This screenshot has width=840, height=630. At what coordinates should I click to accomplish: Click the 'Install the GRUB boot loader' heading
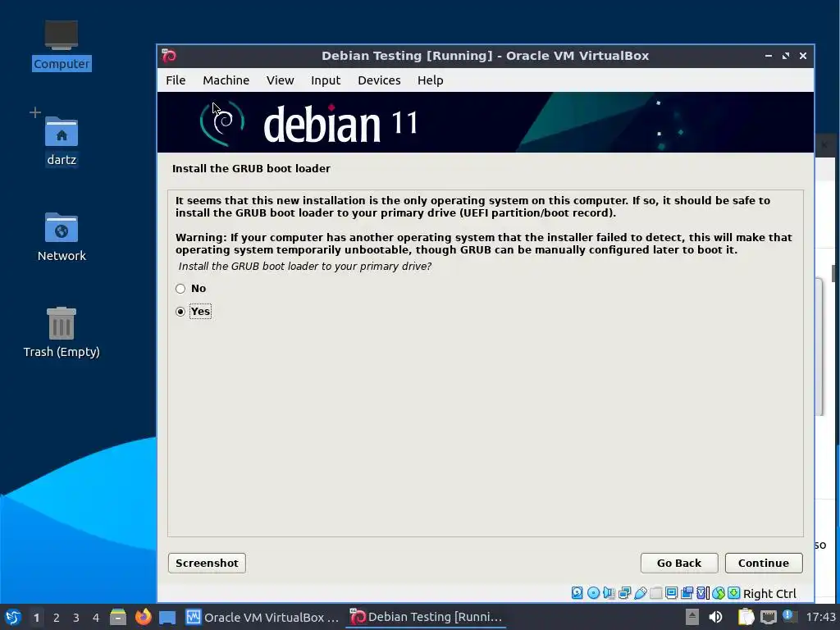[251, 169]
